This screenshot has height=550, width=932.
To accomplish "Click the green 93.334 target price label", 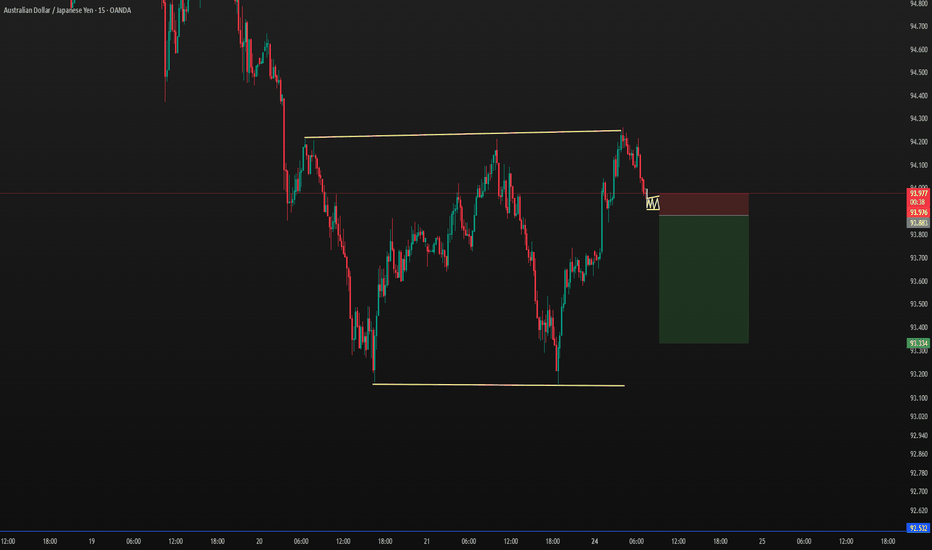I will tap(918, 343).
